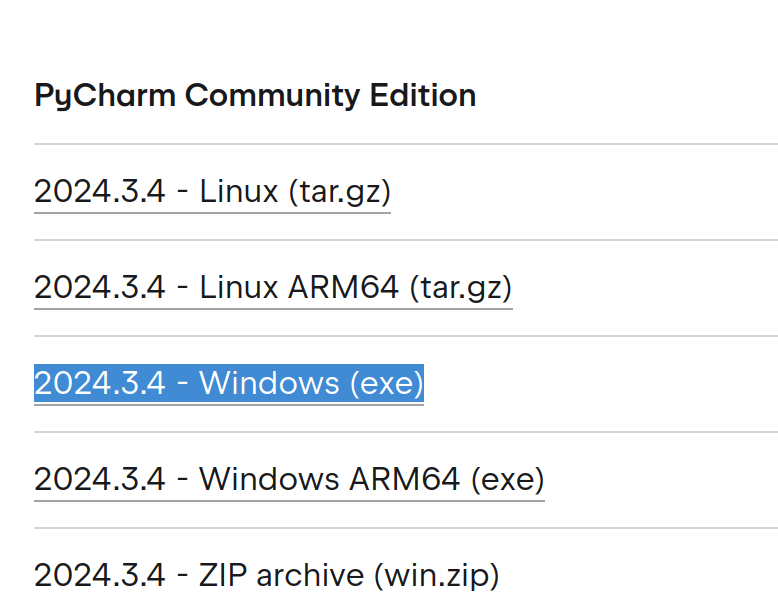Click the PyCharm Community Edition heading
The image size is (778, 592).
tap(255, 96)
